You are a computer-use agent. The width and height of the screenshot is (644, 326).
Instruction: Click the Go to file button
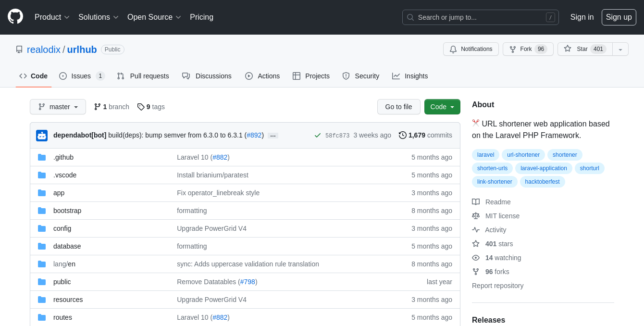(x=398, y=107)
